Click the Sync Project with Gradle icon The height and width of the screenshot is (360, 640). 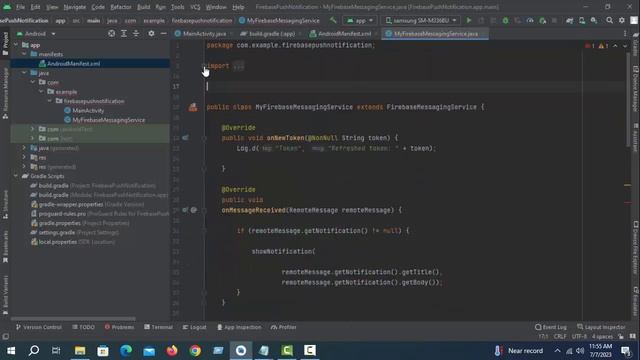point(569,20)
